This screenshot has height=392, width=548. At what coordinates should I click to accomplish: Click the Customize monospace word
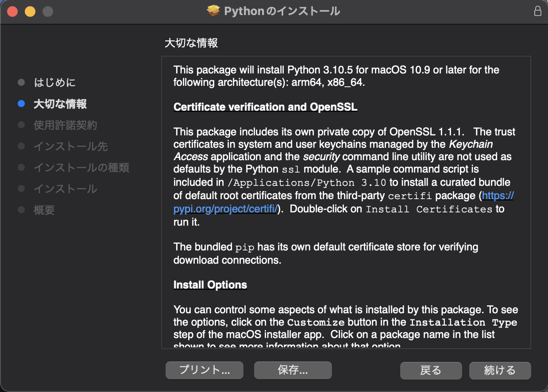coord(316,323)
